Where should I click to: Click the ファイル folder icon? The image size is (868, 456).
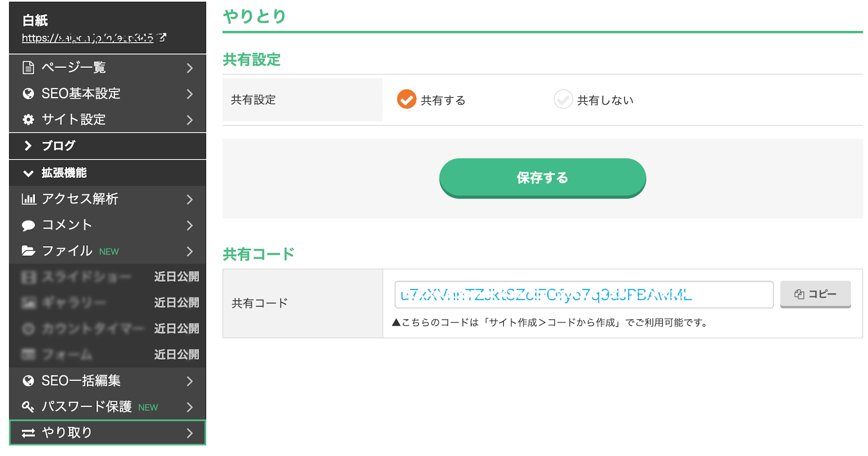28,251
